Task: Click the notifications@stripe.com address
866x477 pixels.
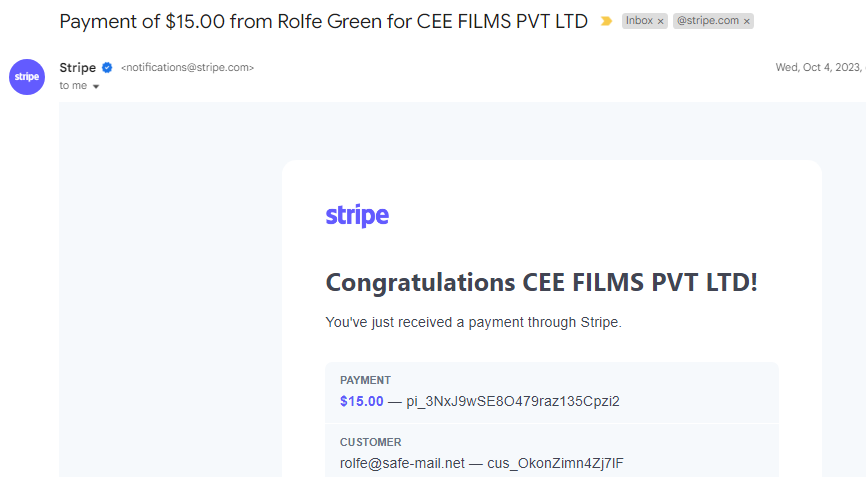Action: tap(187, 67)
